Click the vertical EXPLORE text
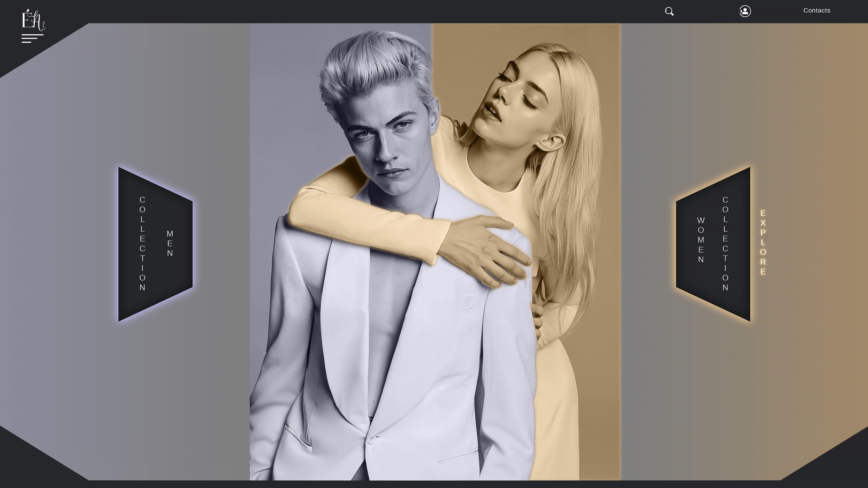 [x=763, y=242]
